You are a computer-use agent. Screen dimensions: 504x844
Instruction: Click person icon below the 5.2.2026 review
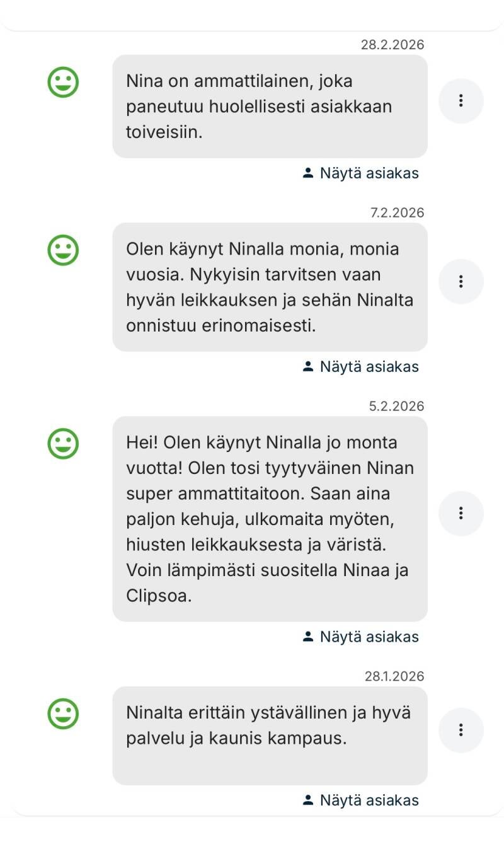(x=308, y=637)
